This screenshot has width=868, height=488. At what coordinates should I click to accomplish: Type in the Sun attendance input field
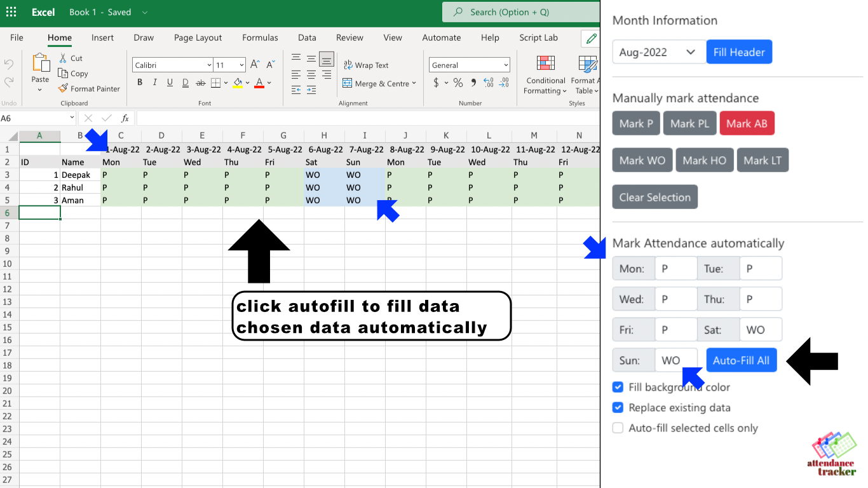click(x=676, y=360)
